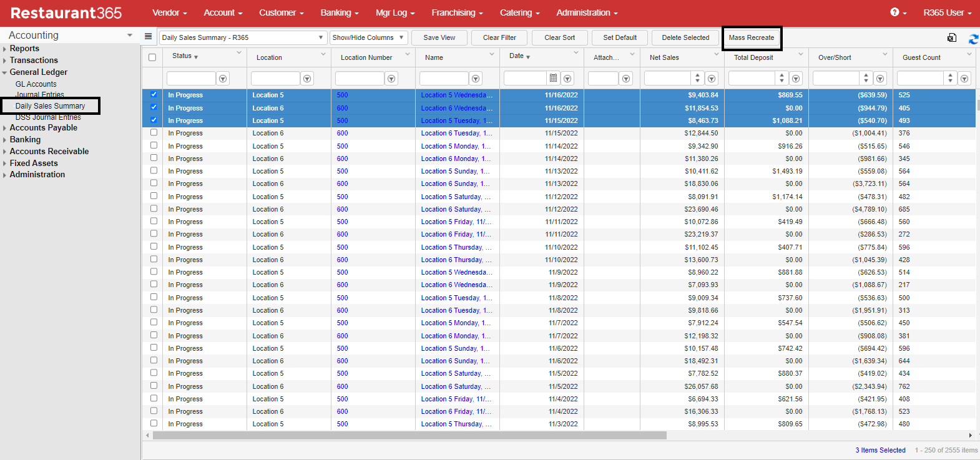This screenshot has height=460, width=980.
Task: Sort by the Net Sales column header
Action: tap(664, 57)
